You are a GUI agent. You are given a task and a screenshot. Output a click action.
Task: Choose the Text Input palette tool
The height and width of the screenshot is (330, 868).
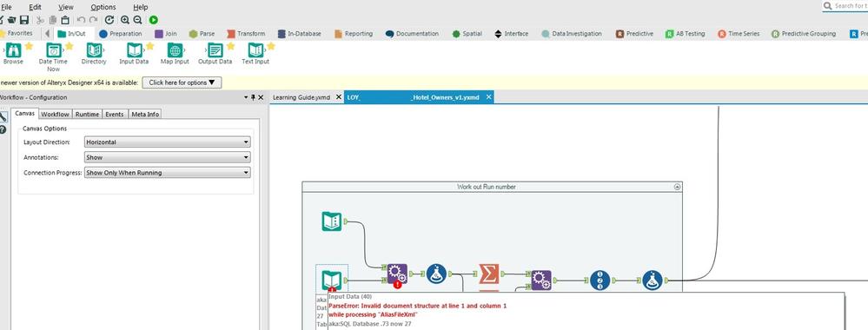point(255,54)
